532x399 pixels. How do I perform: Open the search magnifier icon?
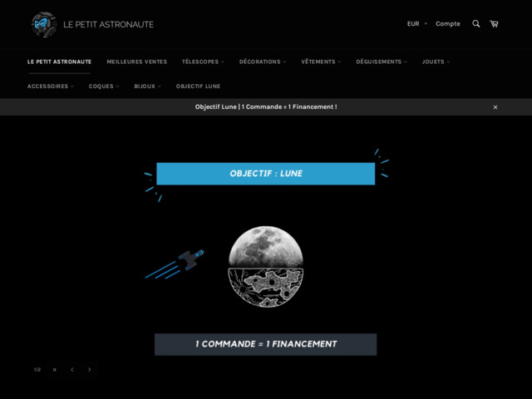(476, 24)
